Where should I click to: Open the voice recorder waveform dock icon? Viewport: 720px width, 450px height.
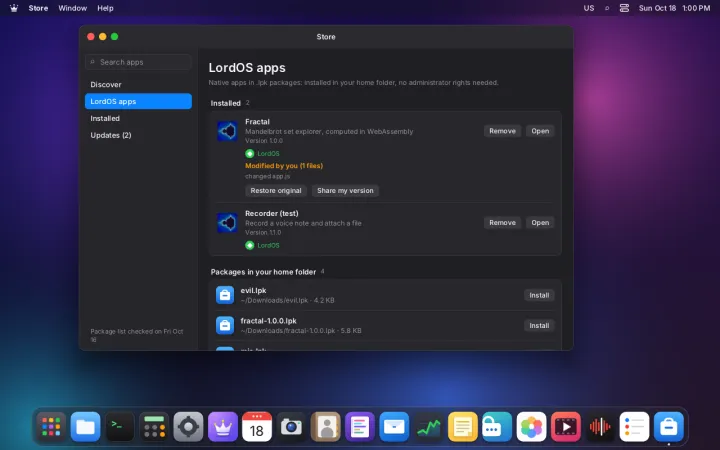click(600, 427)
